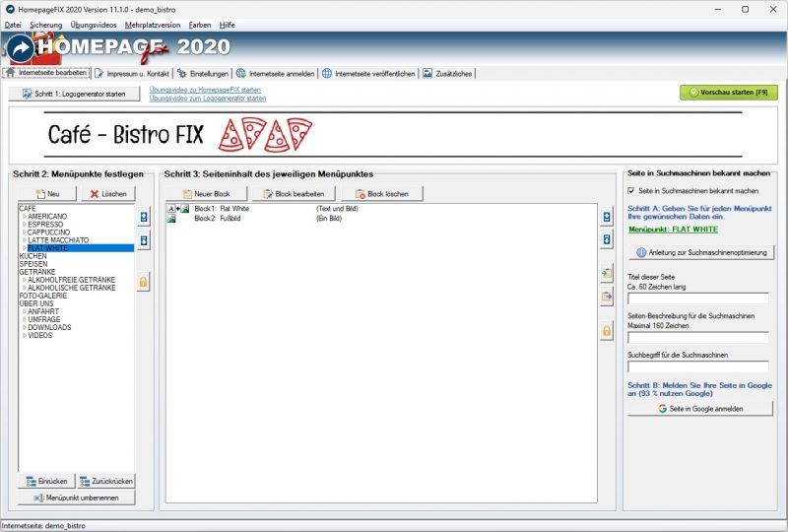Expand the CAPPUCCINO tree arrow
The height and width of the screenshot is (532, 788).
24,233
